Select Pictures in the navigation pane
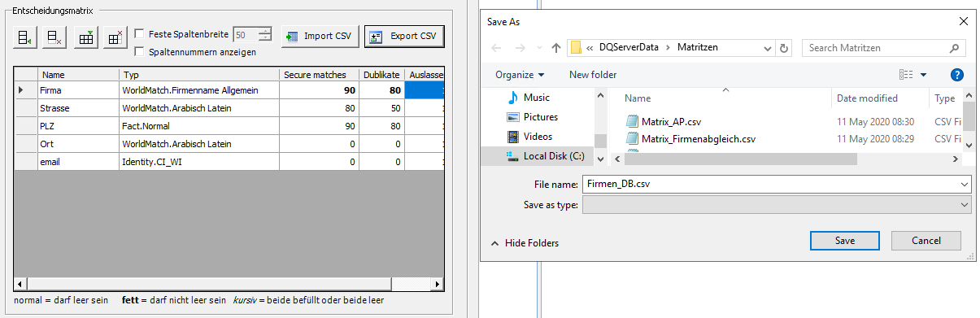This screenshot has height=318, width=980. tap(541, 117)
